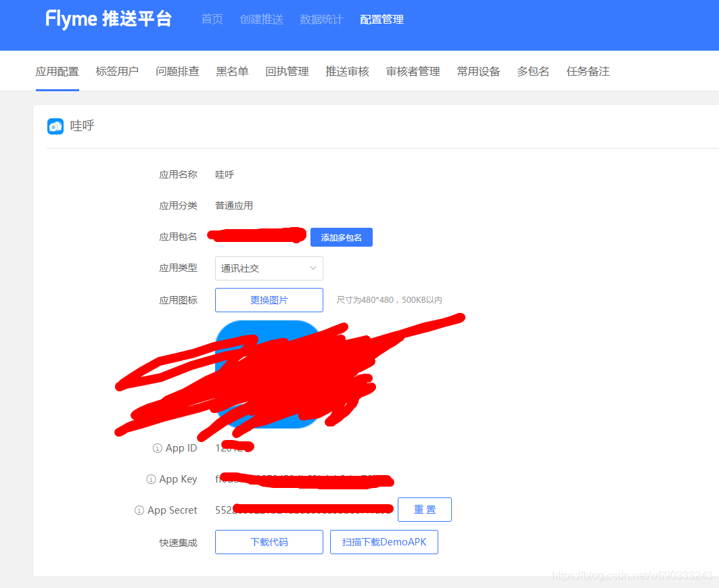Select 配置管理 in top navigation
Screen dimensions: 719x588
[x=381, y=19]
